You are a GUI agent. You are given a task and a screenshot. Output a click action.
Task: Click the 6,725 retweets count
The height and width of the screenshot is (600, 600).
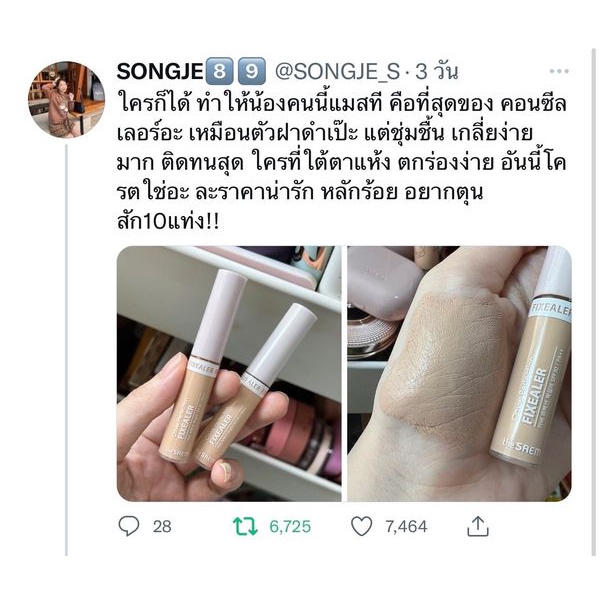[290, 527]
